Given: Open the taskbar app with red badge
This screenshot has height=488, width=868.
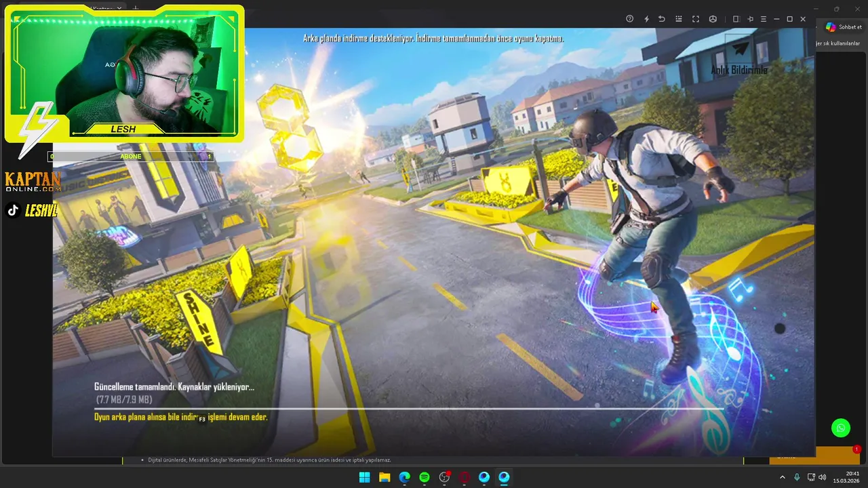Looking at the screenshot, I should [444, 477].
